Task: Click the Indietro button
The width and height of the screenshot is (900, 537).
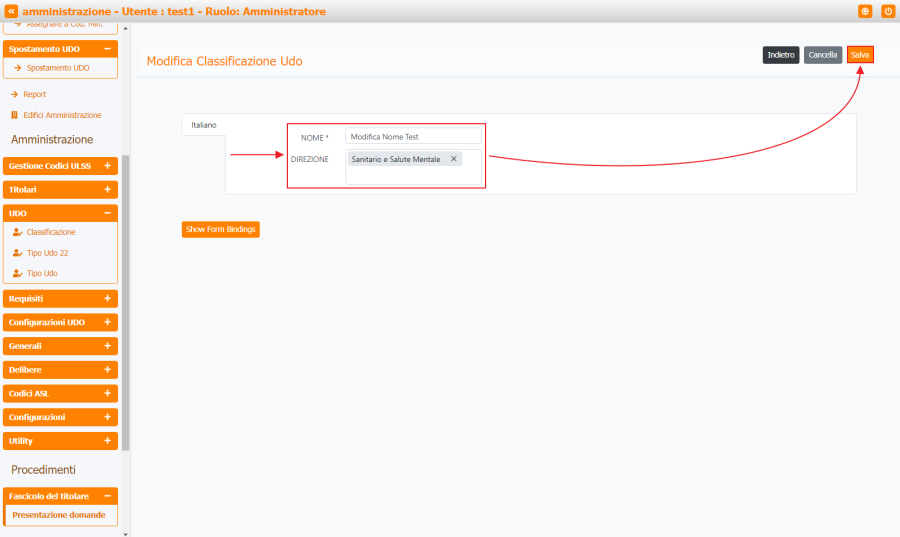Action: tap(781, 55)
